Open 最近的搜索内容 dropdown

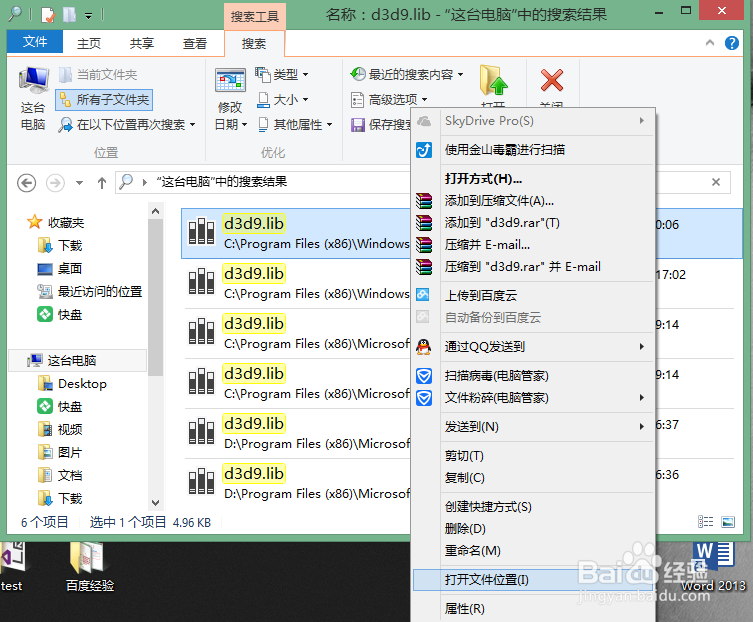[407, 74]
